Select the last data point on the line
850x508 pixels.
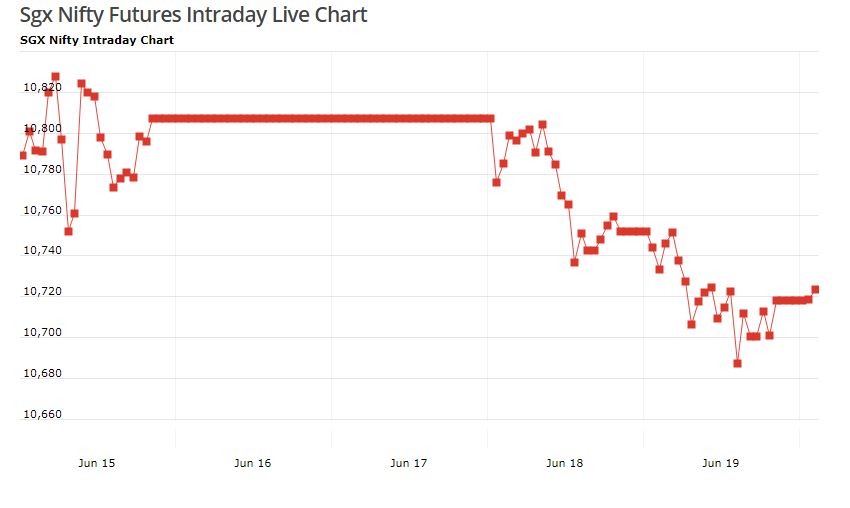[x=815, y=289]
